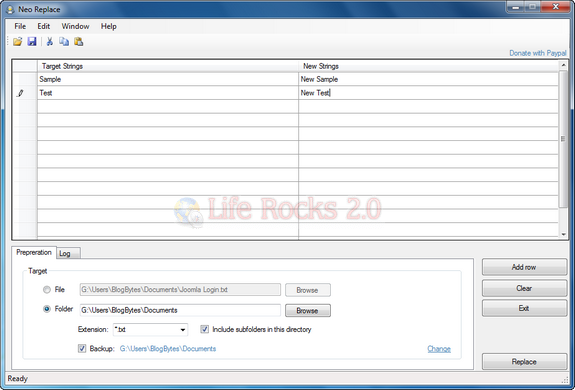This screenshot has width=575, height=390.
Task: Switch to the Log tab
Action: coord(69,253)
